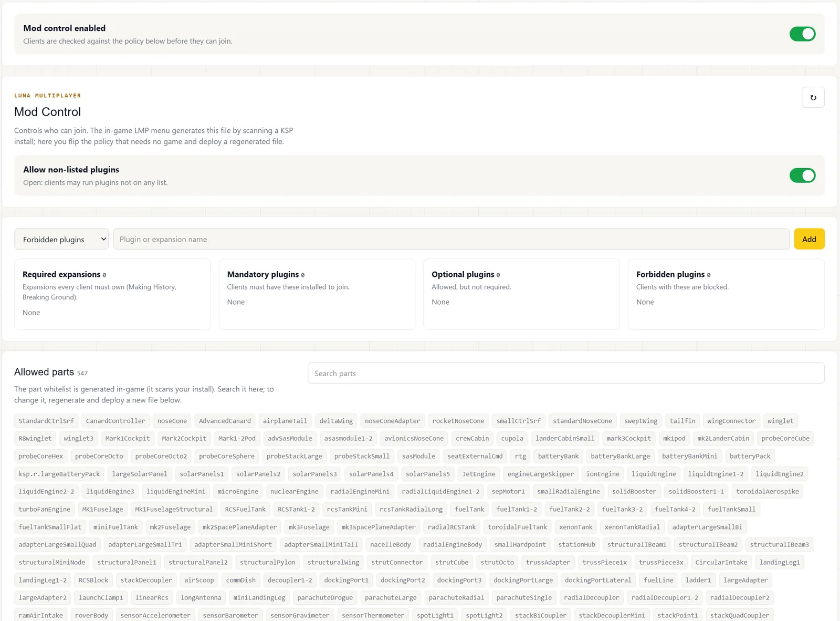
Task: Click the 'wingConnector' part chip
Action: 731,421
